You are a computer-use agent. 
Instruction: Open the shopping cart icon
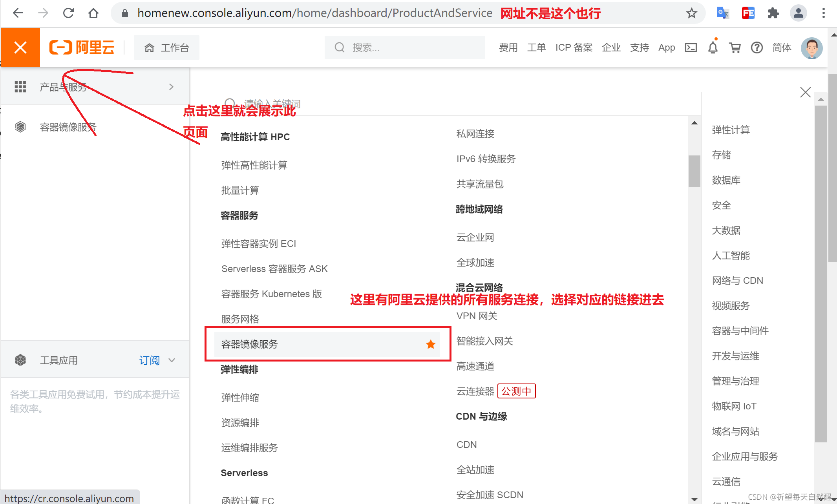735,47
